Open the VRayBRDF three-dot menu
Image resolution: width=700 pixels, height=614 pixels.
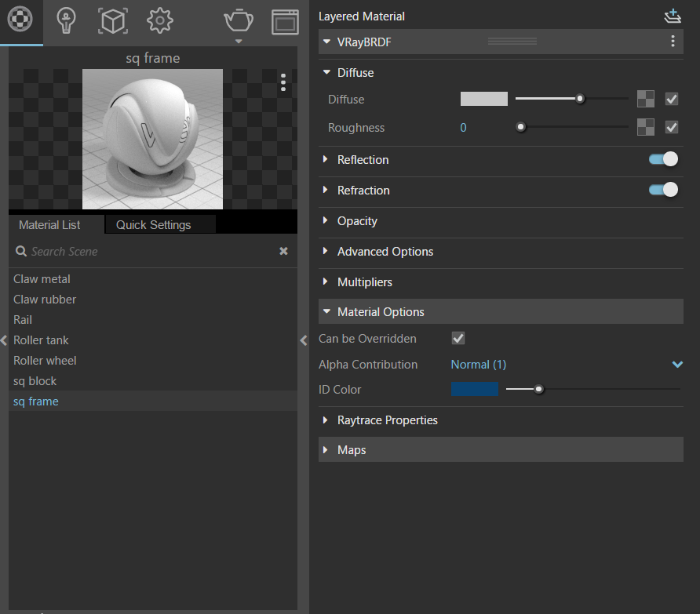click(672, 42)
